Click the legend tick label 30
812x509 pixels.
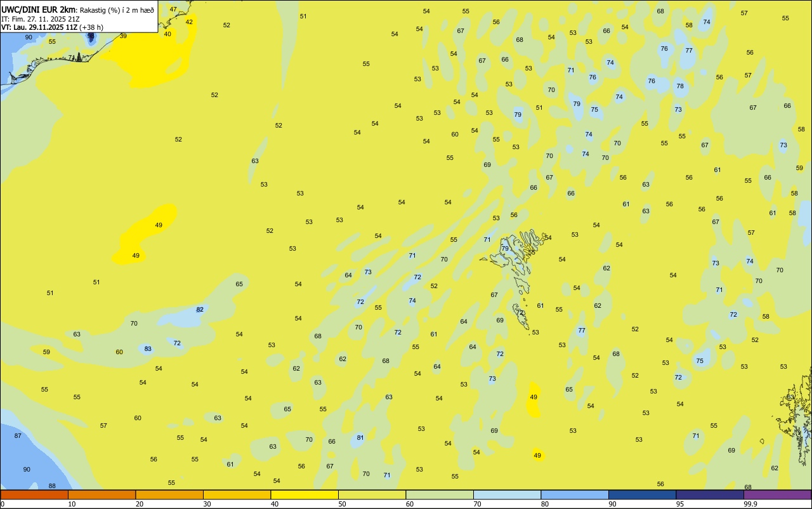click(207, 504)
